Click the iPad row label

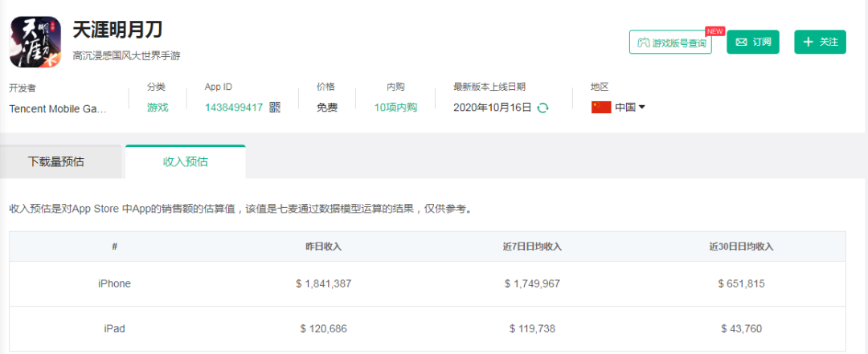(115, 328)
